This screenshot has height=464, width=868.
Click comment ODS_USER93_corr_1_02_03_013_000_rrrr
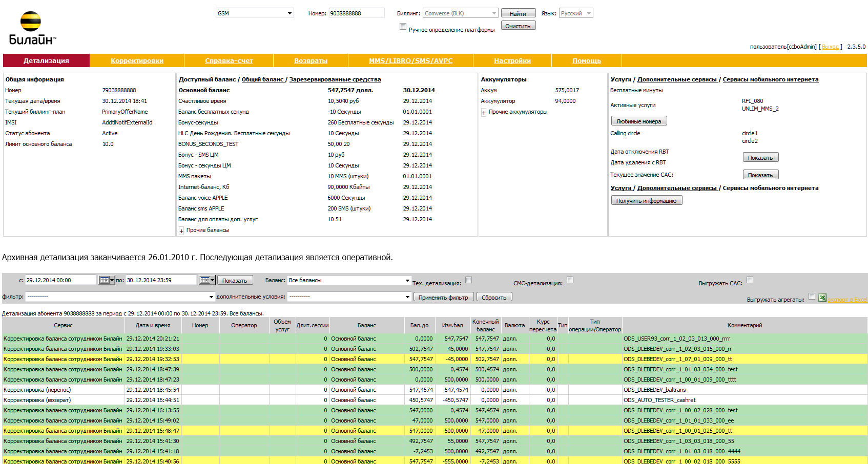click(x=676, y=339)
